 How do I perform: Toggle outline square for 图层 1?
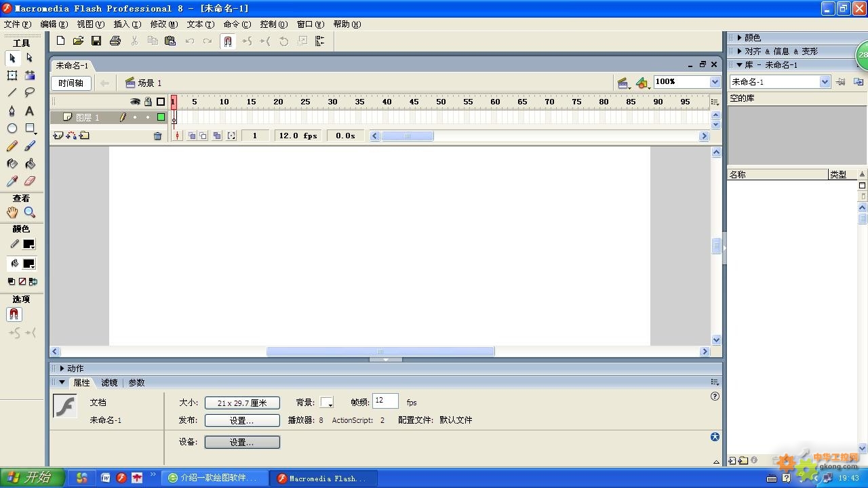(x=161, y=117)
